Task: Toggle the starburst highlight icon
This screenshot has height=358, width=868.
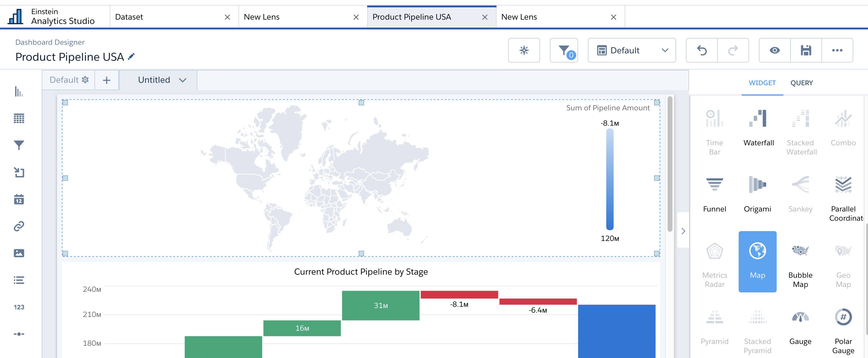Action: 524,50
